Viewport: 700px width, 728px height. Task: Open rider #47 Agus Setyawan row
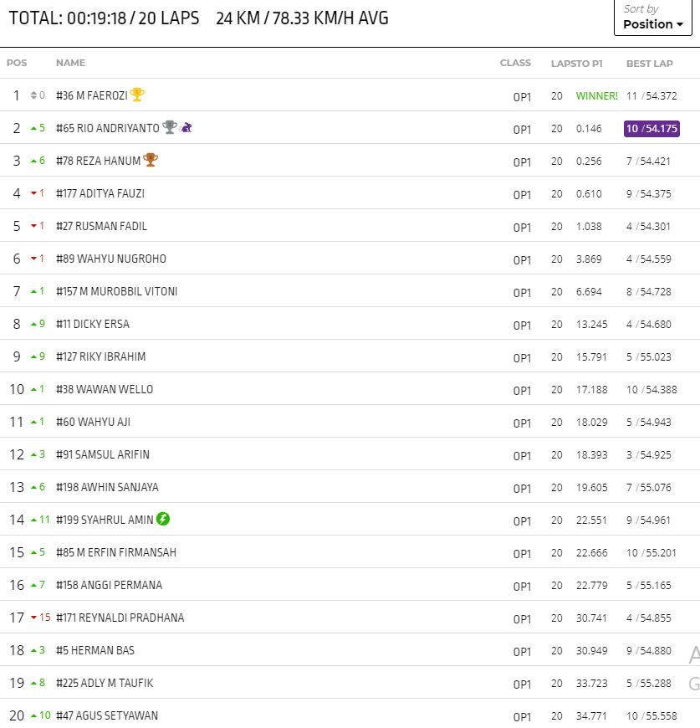pyautogui.click(x=106, y=715)
